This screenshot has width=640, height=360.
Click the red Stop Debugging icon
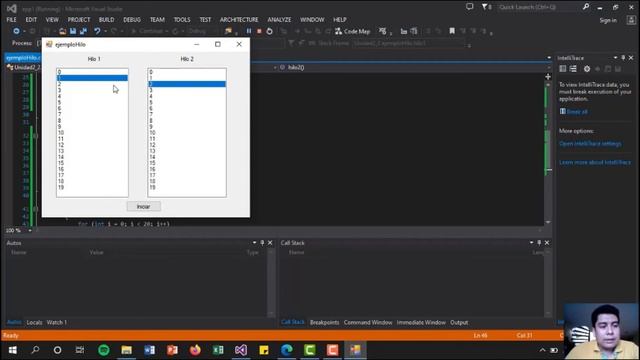point(259,31)
